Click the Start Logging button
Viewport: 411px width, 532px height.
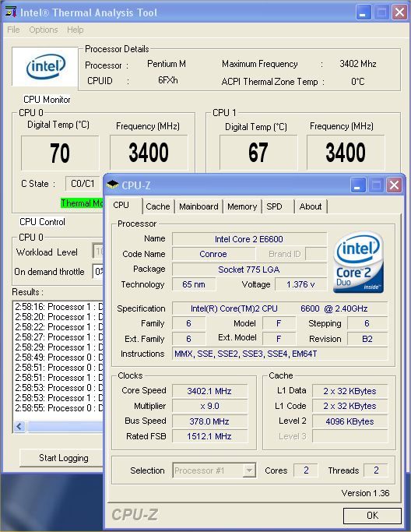63,458
